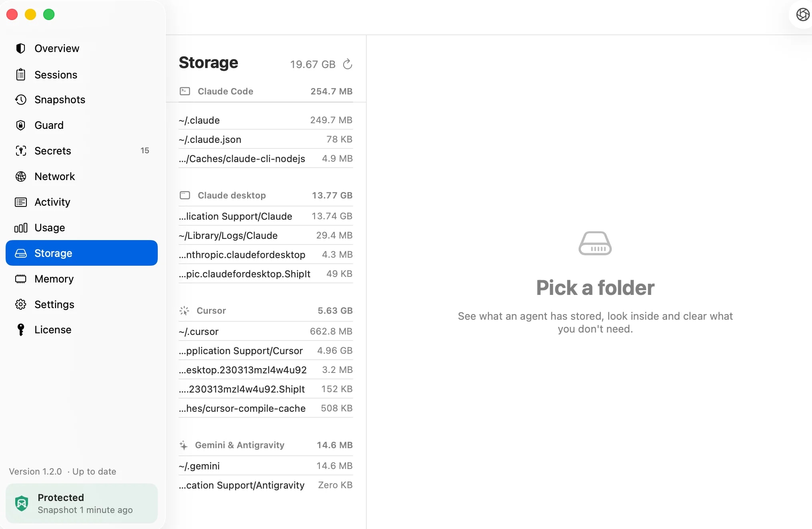Image resolution: width=812 pixels, height=529 pixels.
Task: Click the Activity list icon
Action: point(20,202)
